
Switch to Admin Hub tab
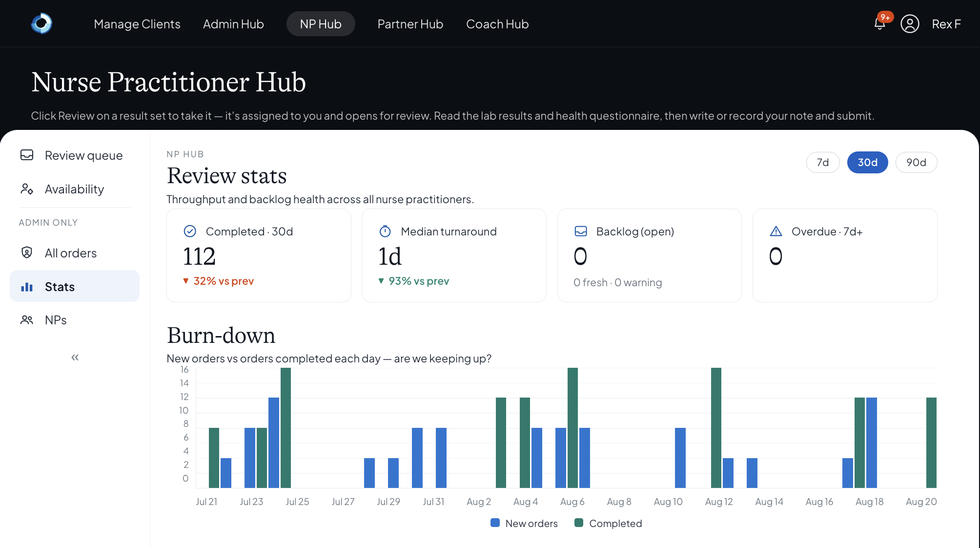[x=233, y=24]
